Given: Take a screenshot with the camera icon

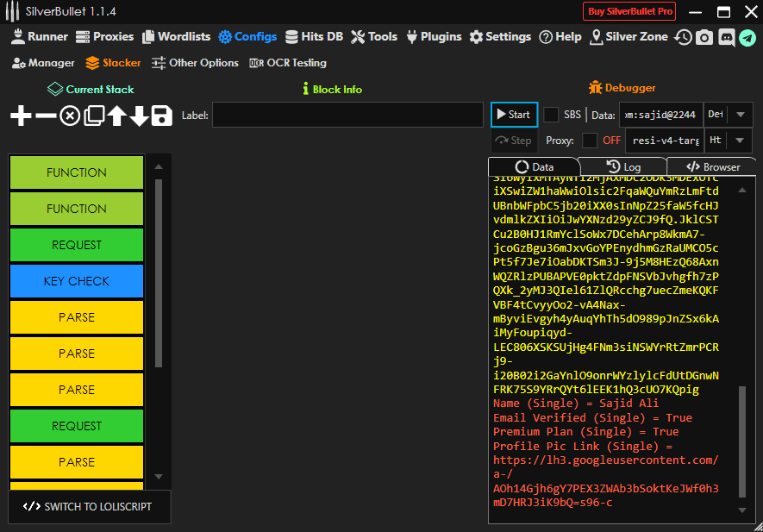Looking at the screenshot, I should coord(705,37).
